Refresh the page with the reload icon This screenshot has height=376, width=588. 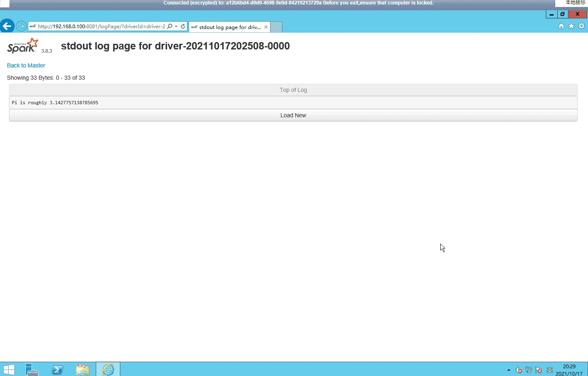click(x=183, y=27)
